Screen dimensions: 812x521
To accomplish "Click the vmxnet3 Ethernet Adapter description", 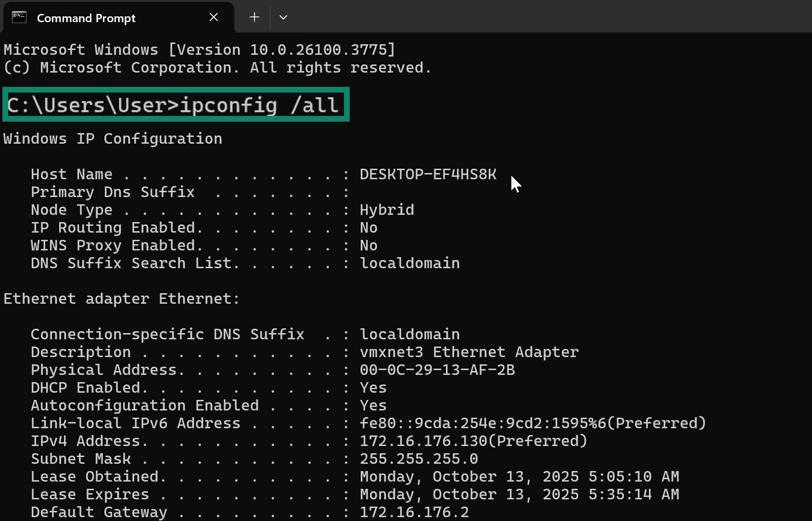I will [469, 352].
